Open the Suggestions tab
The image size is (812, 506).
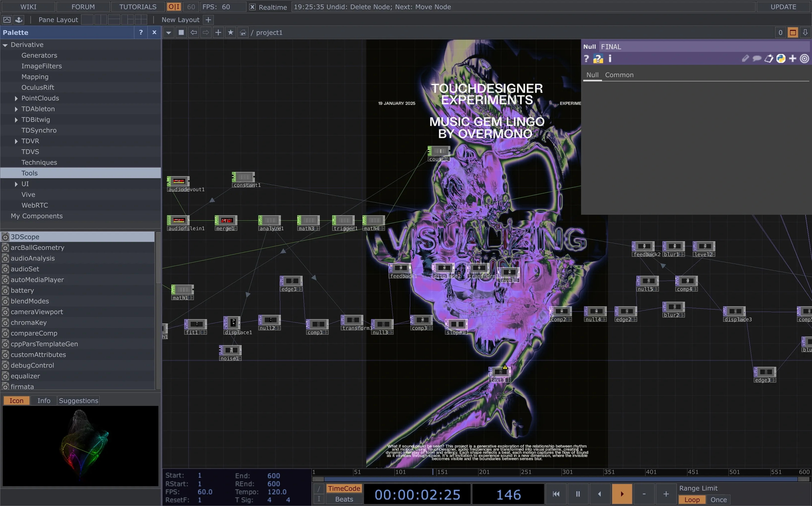78,401
